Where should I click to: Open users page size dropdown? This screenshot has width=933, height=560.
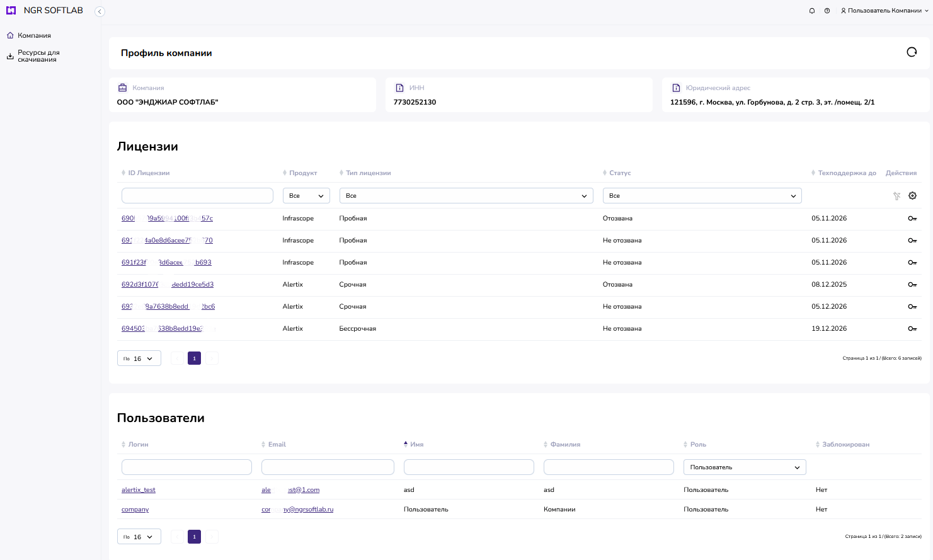click(x=139, y=537)
